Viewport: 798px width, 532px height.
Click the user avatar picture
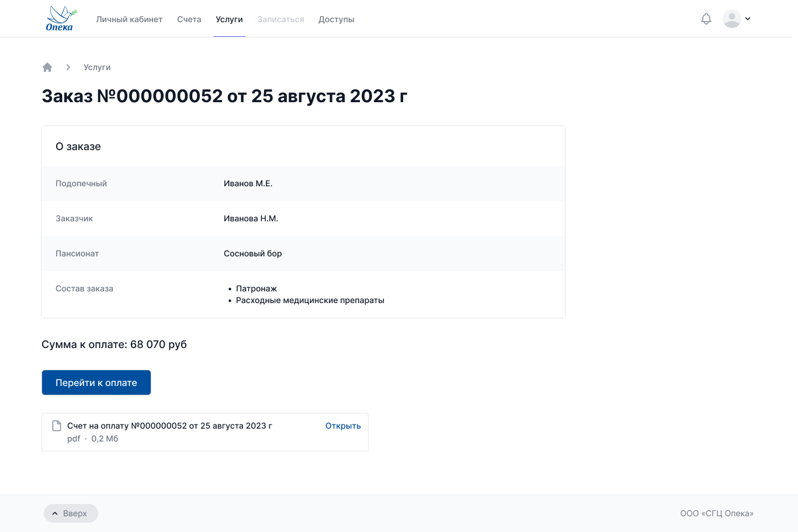[x=731, y=19]
